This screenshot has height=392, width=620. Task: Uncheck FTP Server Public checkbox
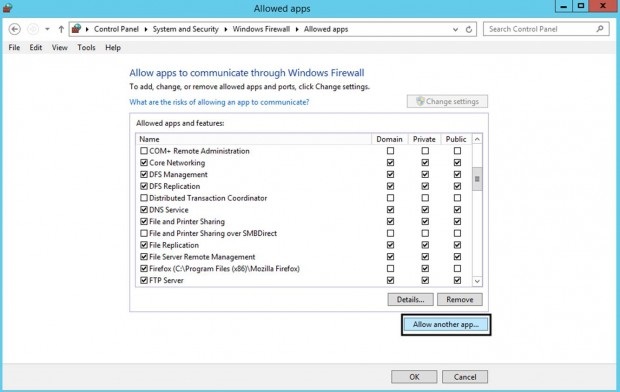click(x=457, y=280)
